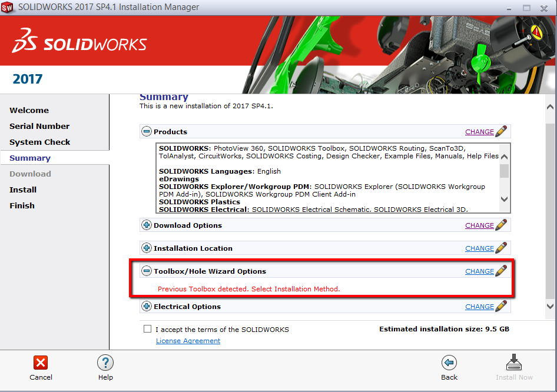This screenshot has width=557, height=392.
Task: Click CHANGE link for Download Options
Action: click(479, 225)
